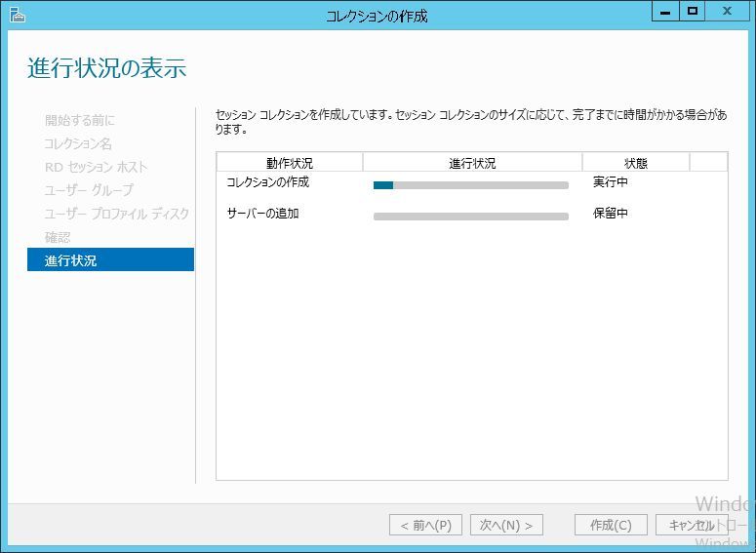Click the < 前へ(P) button
The width and height of the screenshot is (756, 553).
click(425, 525)
